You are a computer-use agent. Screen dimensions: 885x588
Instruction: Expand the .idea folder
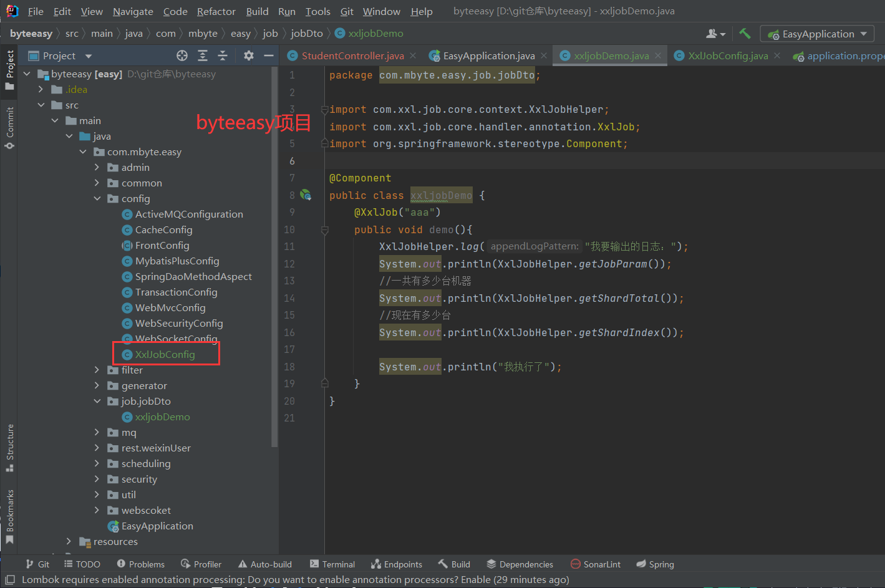pos(41,89)
